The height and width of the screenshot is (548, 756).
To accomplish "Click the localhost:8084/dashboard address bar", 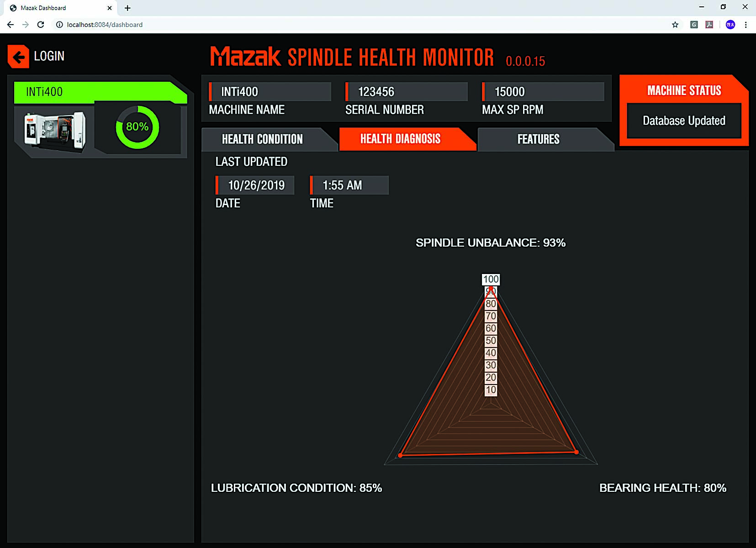I will coord(105,25).
